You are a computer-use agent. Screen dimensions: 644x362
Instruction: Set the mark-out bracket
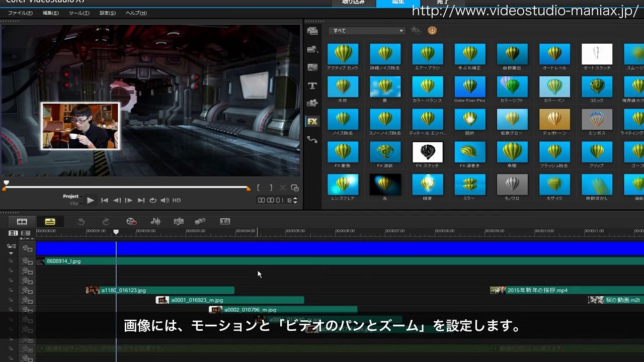click(271, 188)
